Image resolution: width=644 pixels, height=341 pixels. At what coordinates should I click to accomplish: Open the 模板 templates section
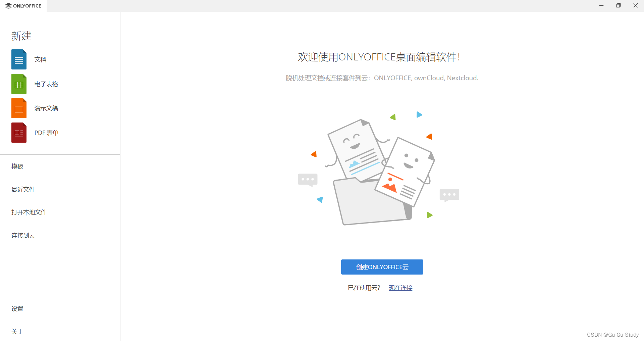tap(17, 166)
